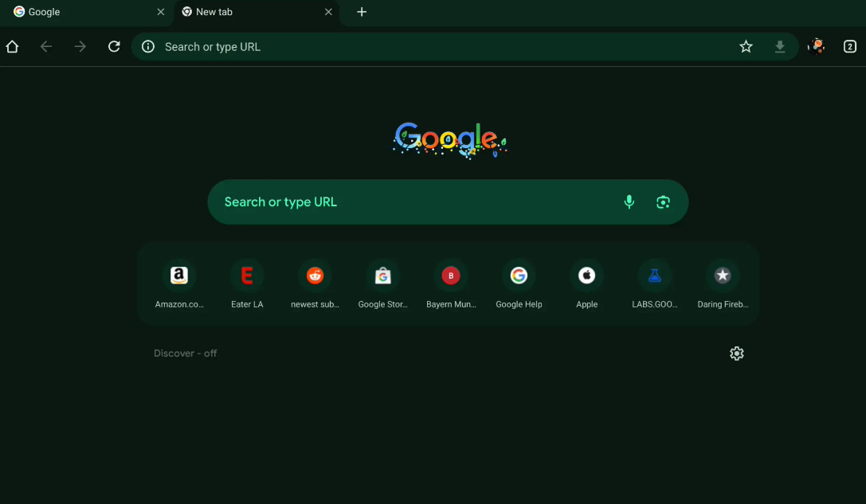Open the tab switcher showing 2 tabs
The height and width of the screenshot is (504, 866).
coord(849,47)
